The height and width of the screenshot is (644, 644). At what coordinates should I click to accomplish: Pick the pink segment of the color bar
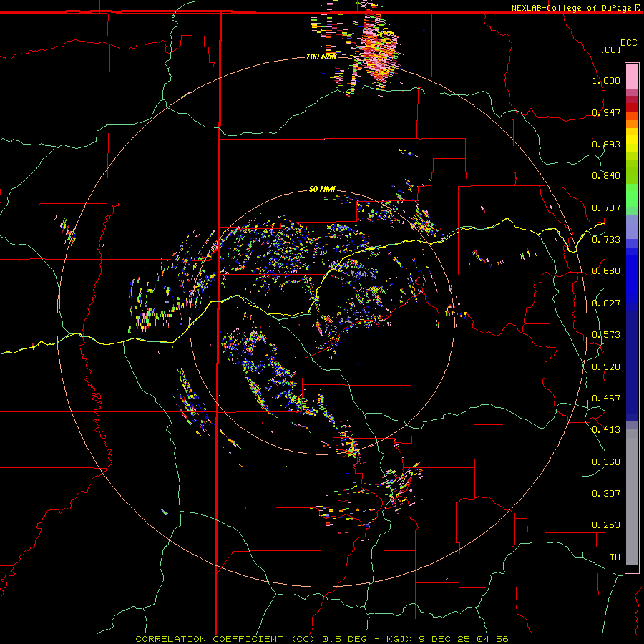(x=632, y=76)
